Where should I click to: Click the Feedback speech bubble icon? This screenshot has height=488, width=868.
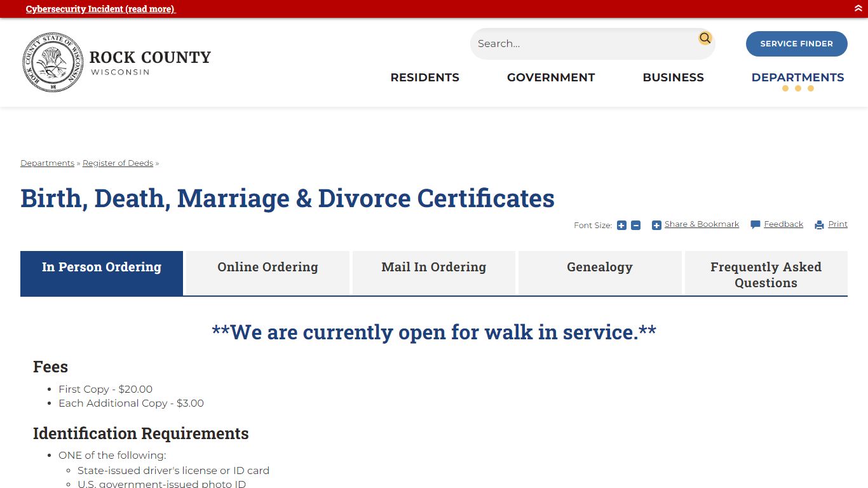pyautogui.click(x=756, y=225)
